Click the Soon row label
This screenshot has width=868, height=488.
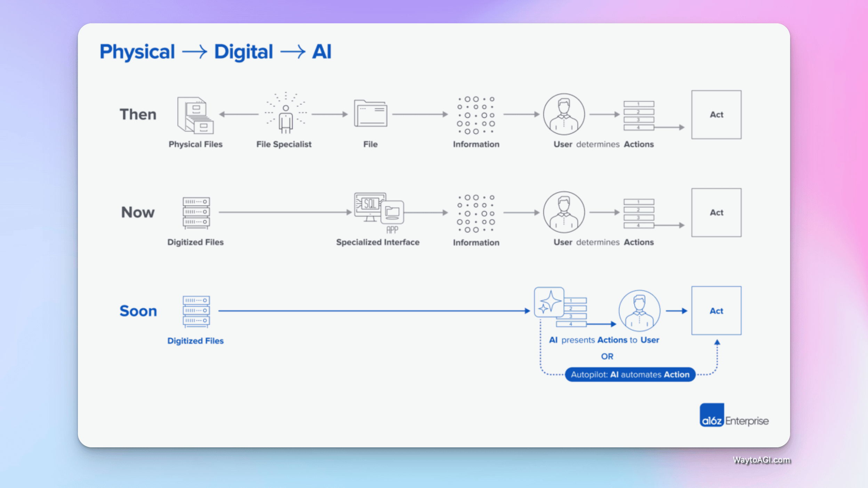(138, 311)
